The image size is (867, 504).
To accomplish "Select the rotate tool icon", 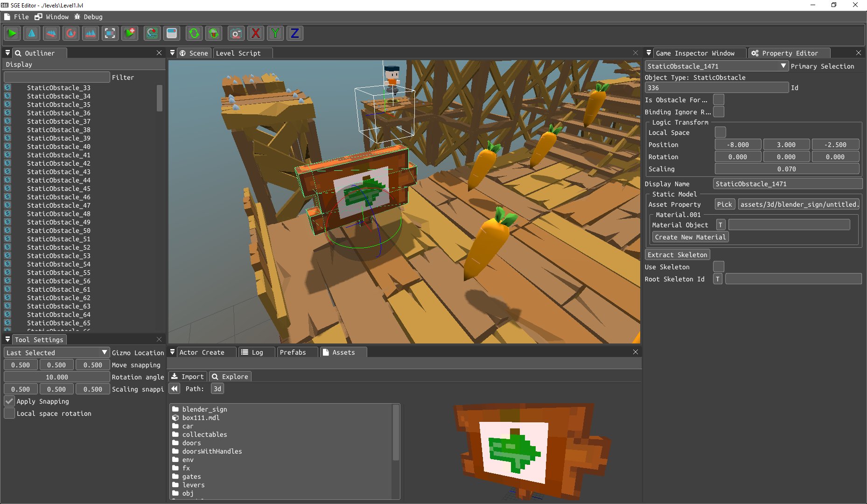I will tap(71, 33).
